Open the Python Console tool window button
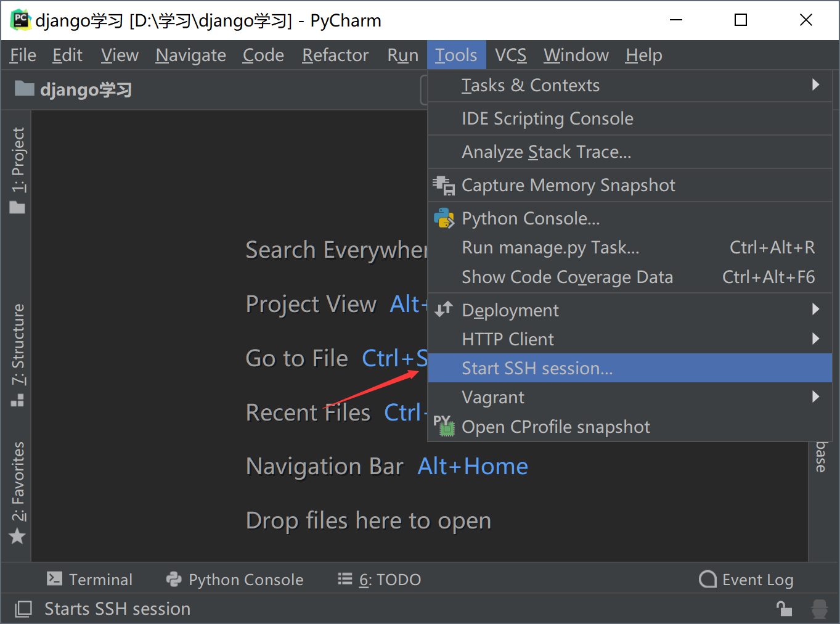 click(235, 580)
